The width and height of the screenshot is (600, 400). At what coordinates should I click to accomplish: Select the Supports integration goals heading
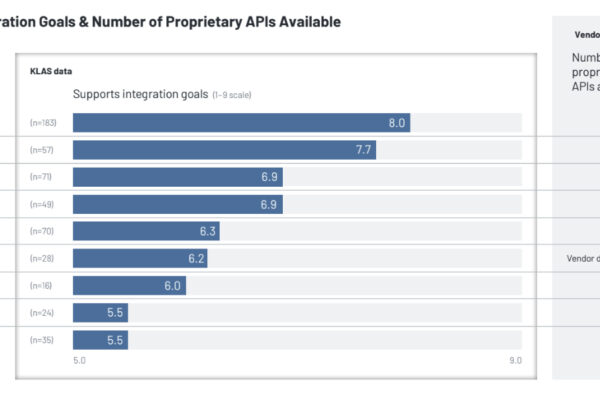140,94
